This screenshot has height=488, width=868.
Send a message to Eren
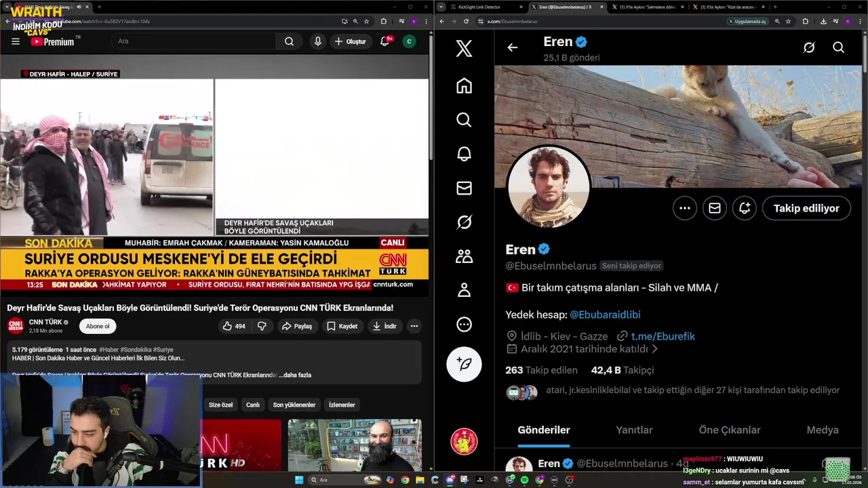coord(715,208)
